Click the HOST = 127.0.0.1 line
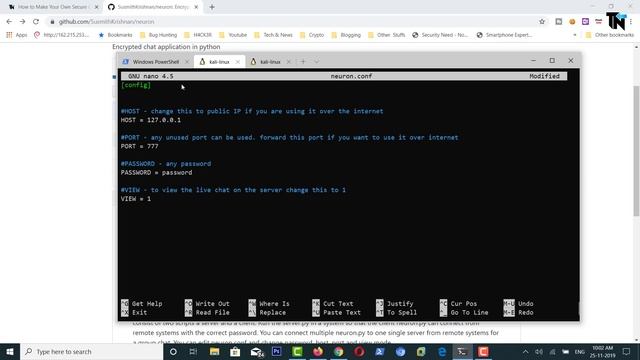 (151, 120)
